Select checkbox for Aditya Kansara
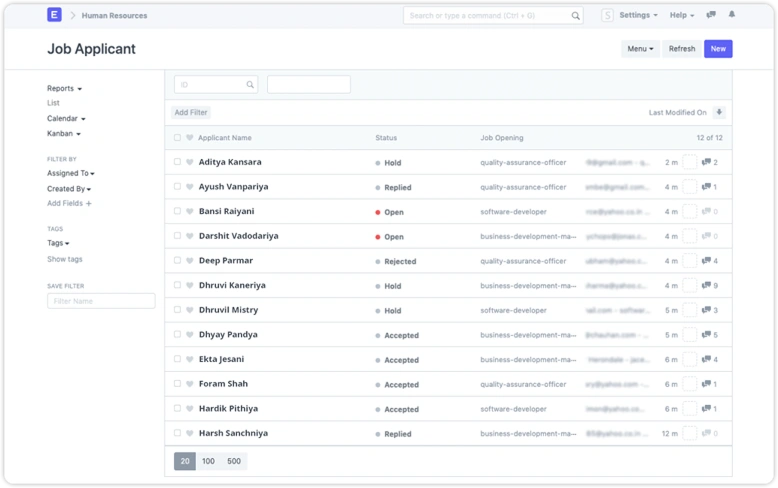The height and width of the screenshot is (488, 778). [177, 162]
